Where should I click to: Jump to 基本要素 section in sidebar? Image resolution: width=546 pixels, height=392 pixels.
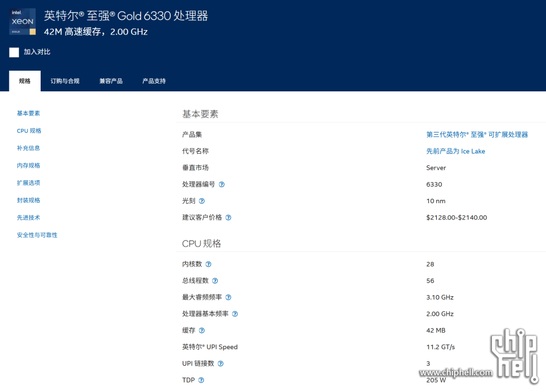28,113
